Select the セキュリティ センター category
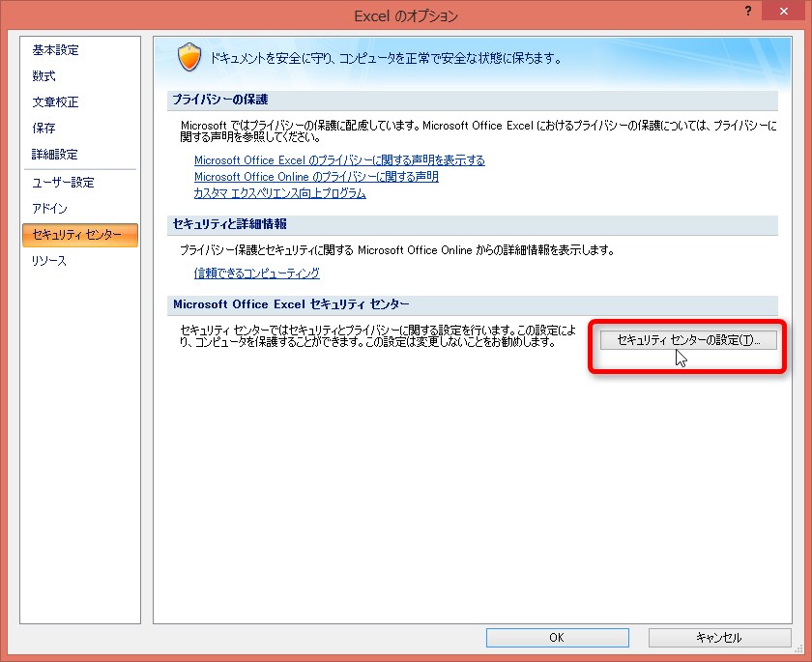The image size is (812, 662). click(80, 235)
